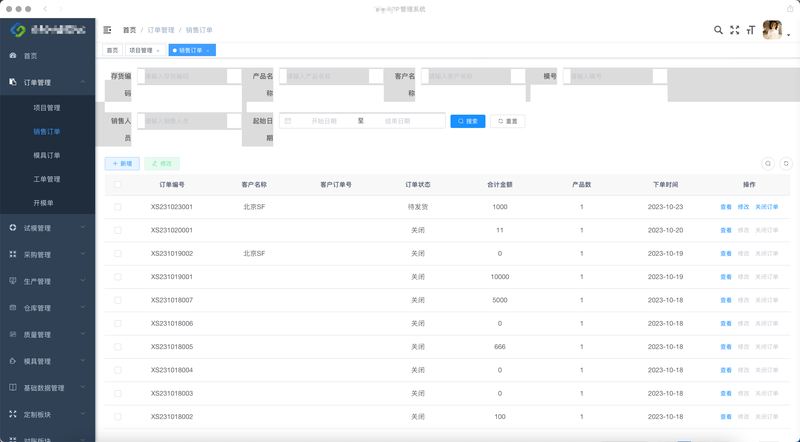Expand the 生产管理 menu chevron
The image size is (800, 442).
83,281
